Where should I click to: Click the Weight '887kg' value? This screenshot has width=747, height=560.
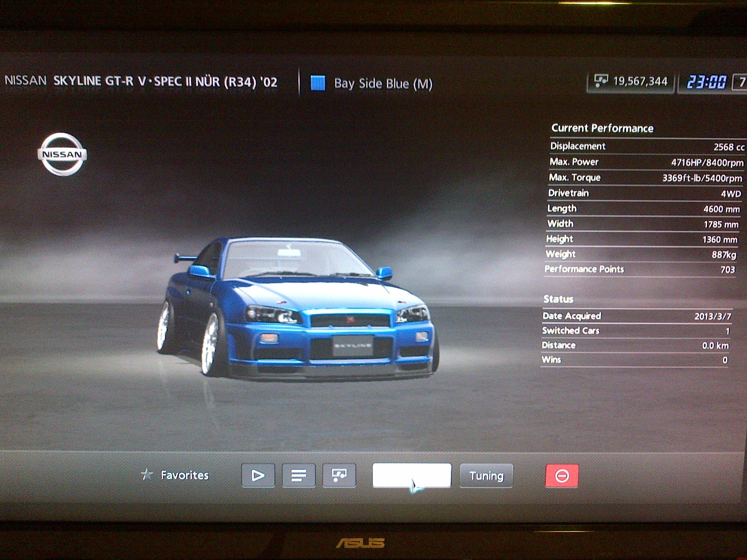pyautogui.click(x=724, y=255)
